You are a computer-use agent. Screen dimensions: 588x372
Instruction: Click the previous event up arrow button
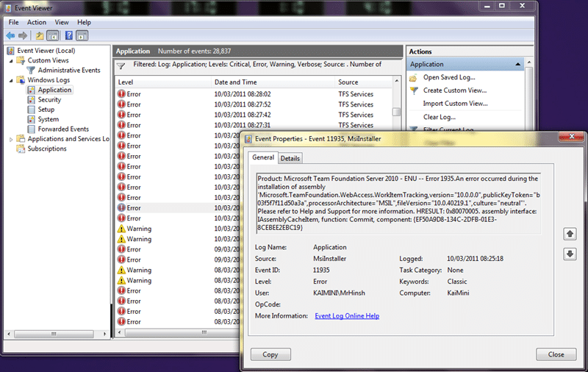click(x=570, y=234)
